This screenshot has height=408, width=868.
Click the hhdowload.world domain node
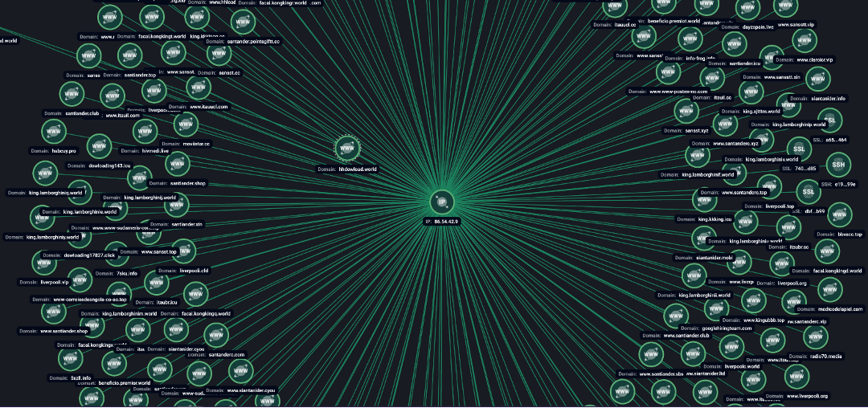[x=347, y=149]
